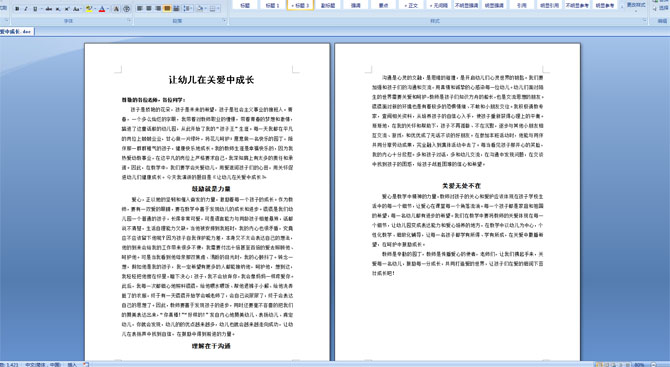Viewport: 670px width, 367px height.
Task: Toggle subscript formatting
Action: coord(58,9)
